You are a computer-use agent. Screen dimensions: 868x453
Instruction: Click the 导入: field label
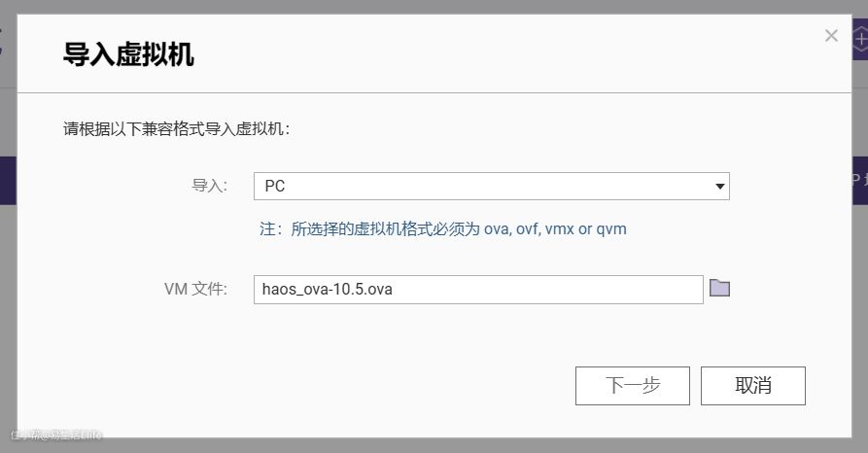pyautogui.click(x=209, y=186)
